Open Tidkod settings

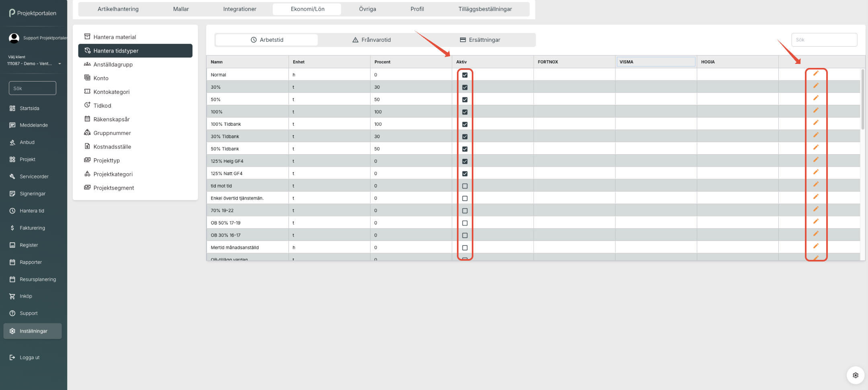click(135, 105)
